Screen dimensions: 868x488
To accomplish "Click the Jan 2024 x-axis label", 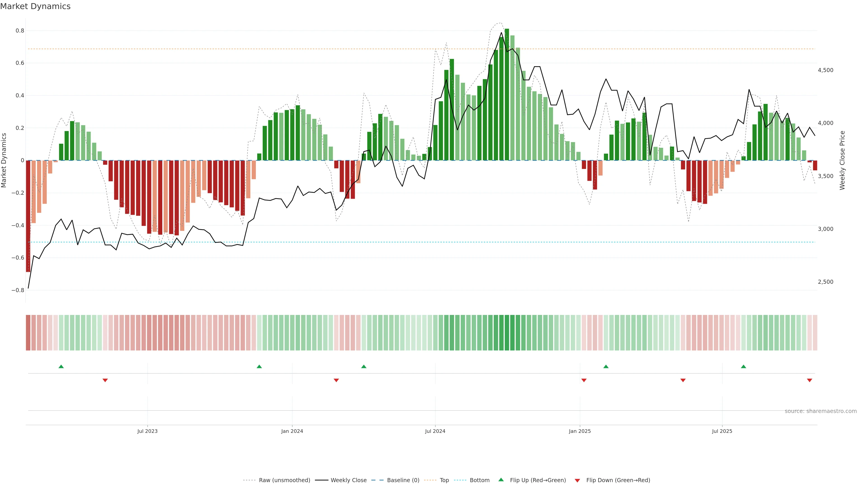I will point(292,431).
